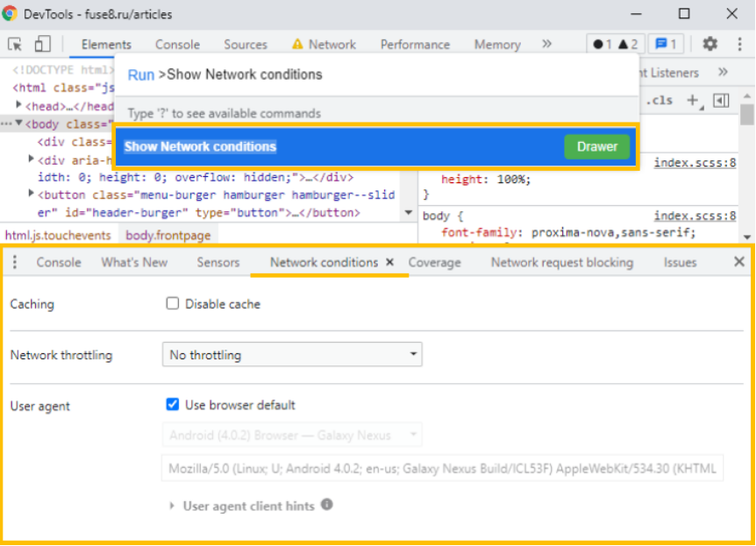Image resolution: width=756 pixels, height=546 pixels.
Task: Uncheck Use browser default user agent
Action: click(173, 405)
